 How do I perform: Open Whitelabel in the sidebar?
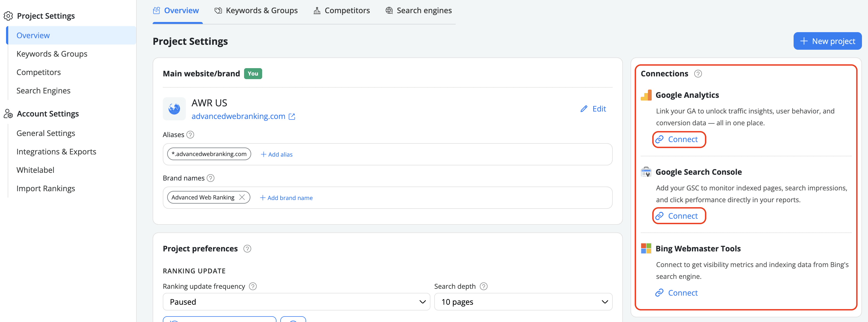pos(35,170)
